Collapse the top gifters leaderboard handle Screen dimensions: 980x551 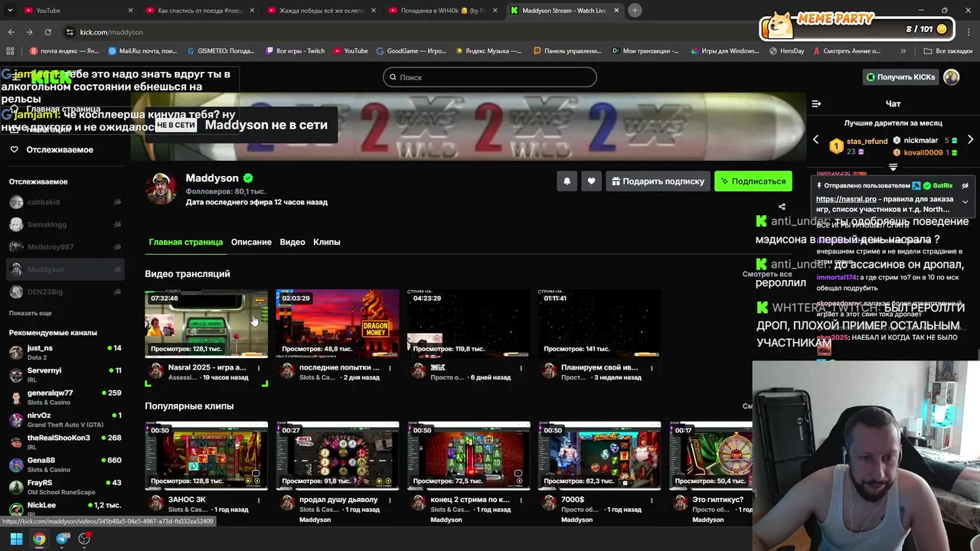tap(893, 166)
